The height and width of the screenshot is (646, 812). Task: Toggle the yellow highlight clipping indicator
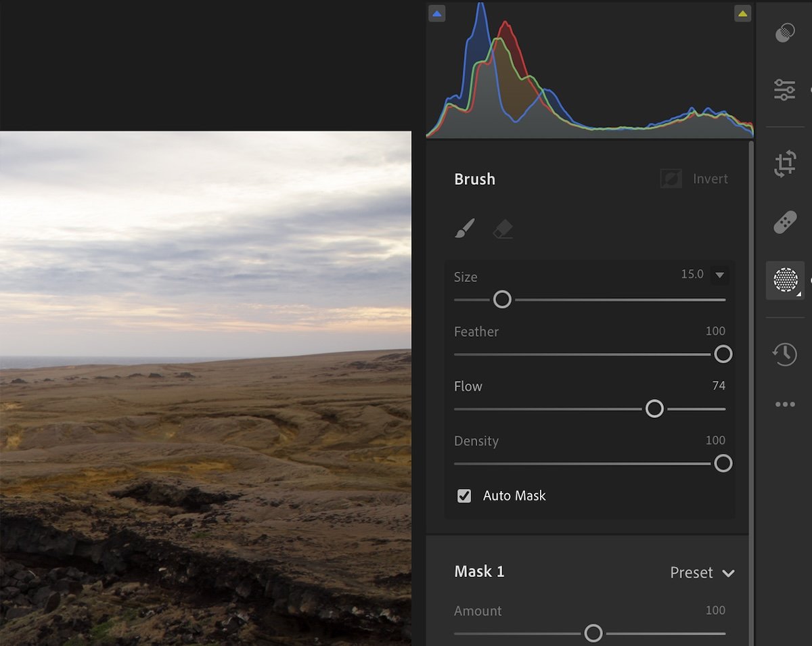(x=742, y=13)
